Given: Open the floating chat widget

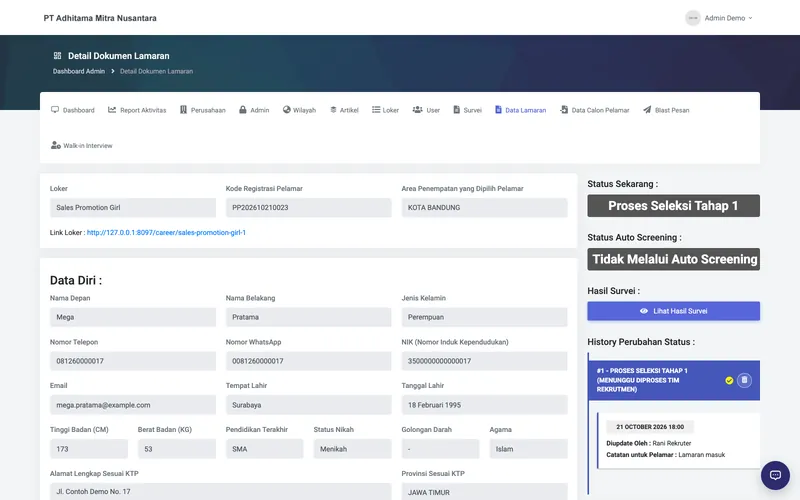Looking at the screenshot, I should (x=775, y=475).
